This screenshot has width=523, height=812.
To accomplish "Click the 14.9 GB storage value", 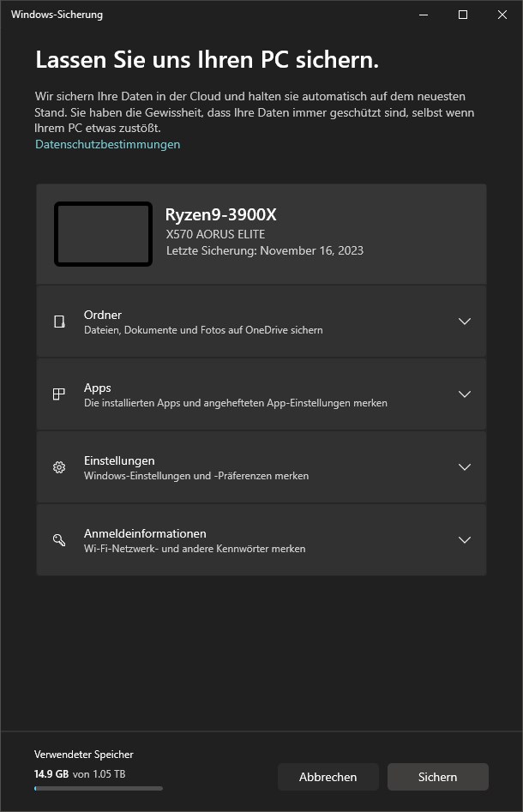I will 51,774.
